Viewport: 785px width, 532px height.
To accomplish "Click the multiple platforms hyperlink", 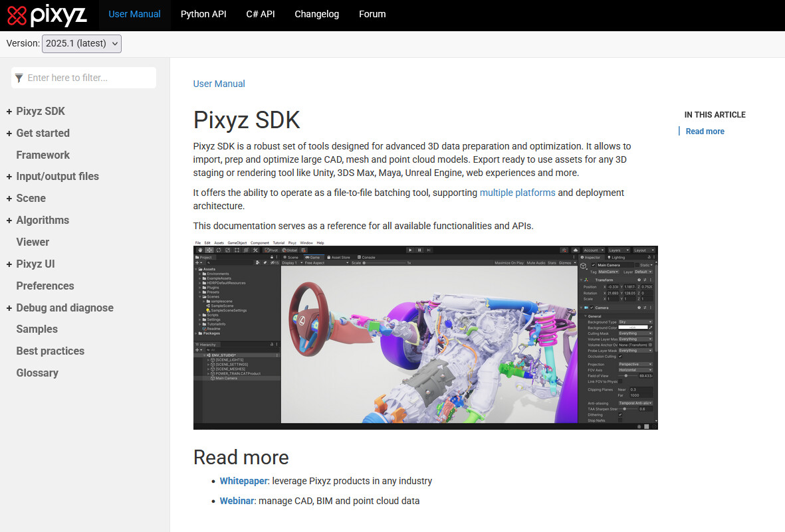I will click(517, 193).
